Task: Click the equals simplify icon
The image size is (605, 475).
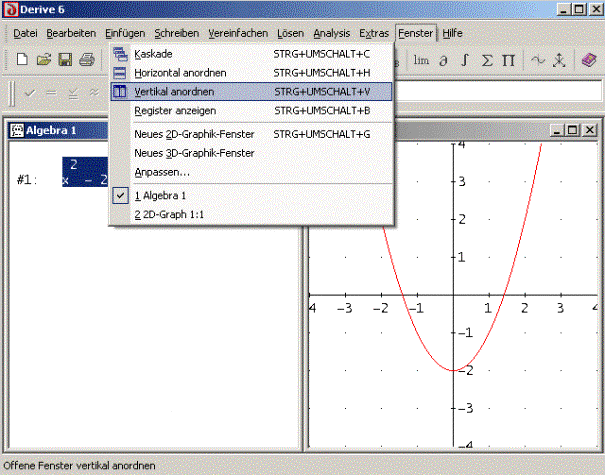Action: click(x=51, y=93)
